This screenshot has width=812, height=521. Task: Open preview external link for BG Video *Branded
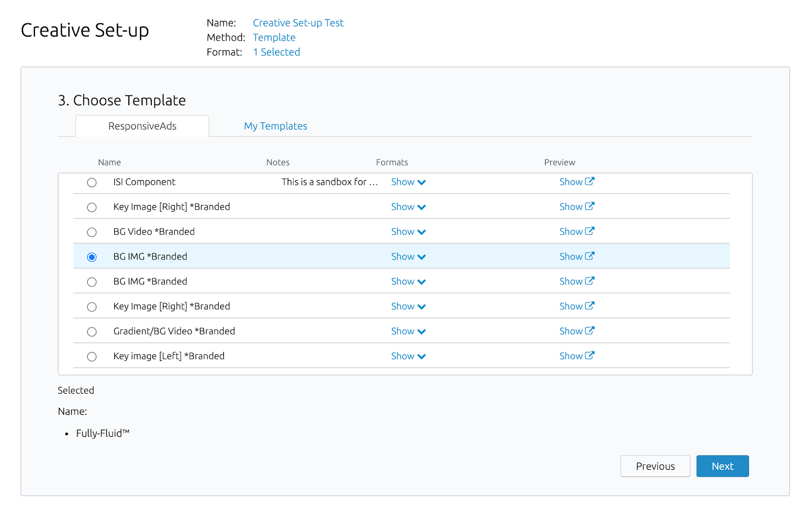click(x=577, y=232)
